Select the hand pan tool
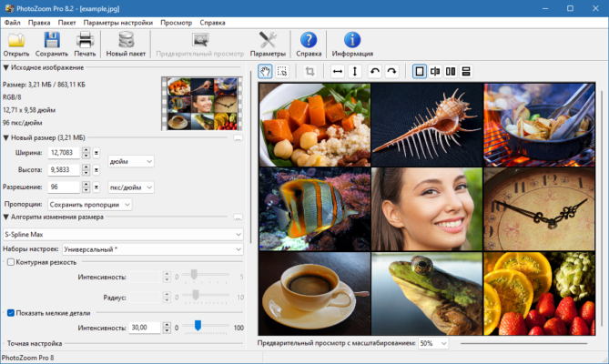609x364 pixels. pyautogui.click(x=265, y=71)
